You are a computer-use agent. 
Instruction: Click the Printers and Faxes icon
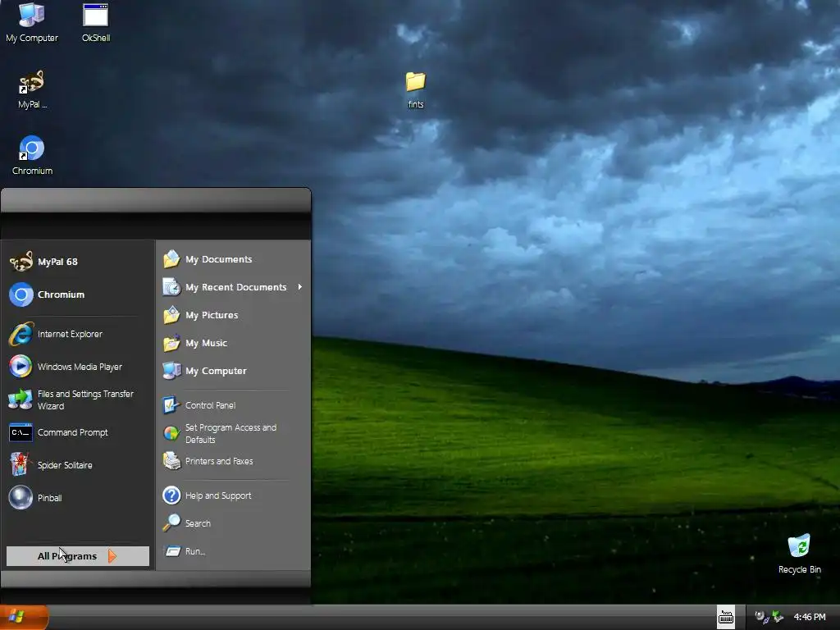tap(171, 461)
